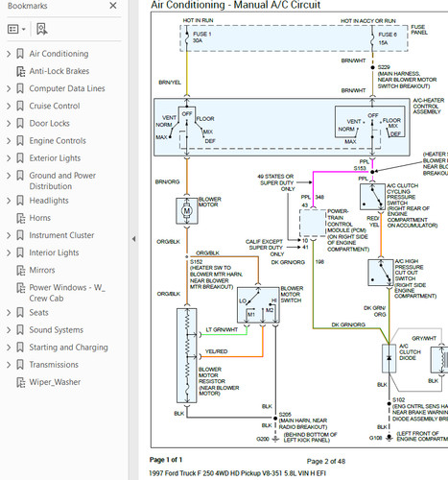Go to the Wiper_Washer bookmark
This screenshot has height=480, width=448.
55,382
